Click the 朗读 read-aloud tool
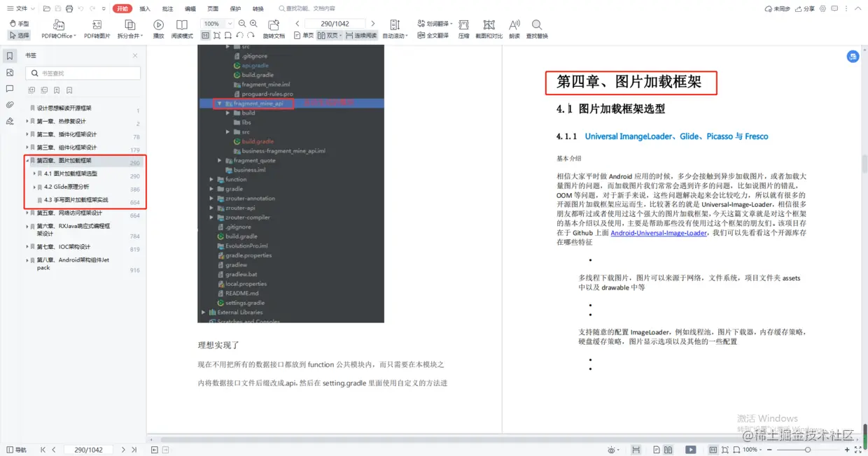This screenshot has width=868, height=456. coord(514,29)
